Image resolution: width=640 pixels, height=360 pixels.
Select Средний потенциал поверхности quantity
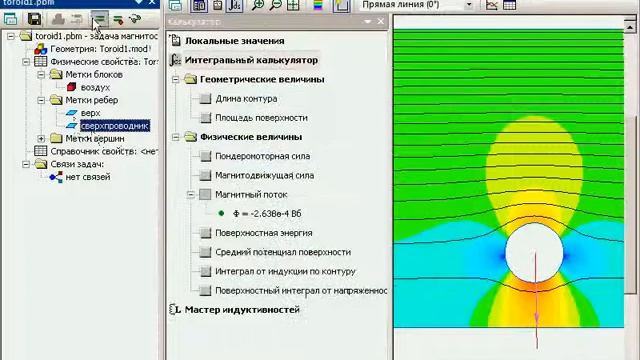(283, 252)
